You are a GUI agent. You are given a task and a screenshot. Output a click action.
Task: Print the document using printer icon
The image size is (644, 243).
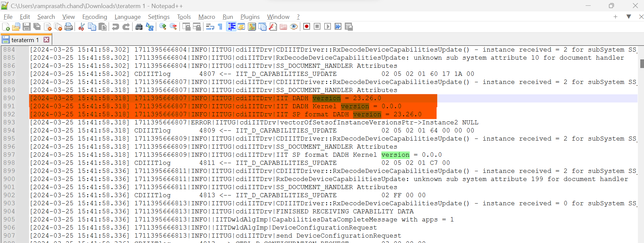tap(68, 27)
